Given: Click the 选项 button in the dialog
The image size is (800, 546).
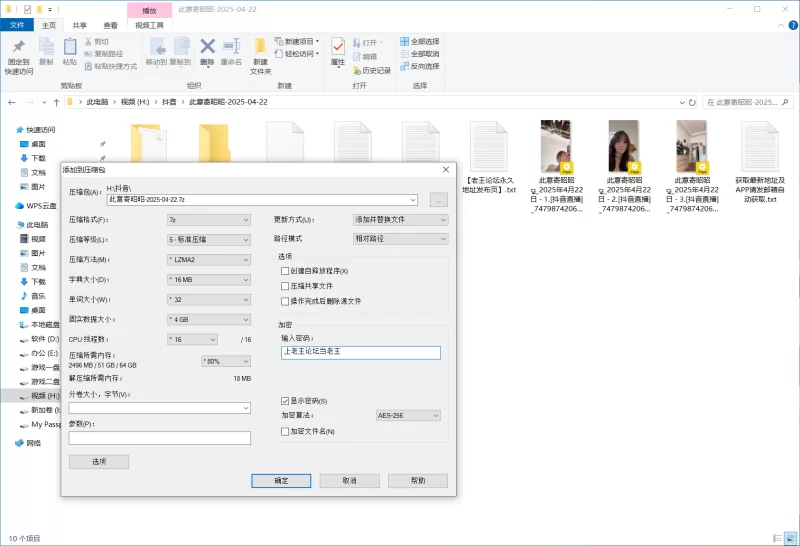Looking at the screenshot, I should [x=99, y=462].
